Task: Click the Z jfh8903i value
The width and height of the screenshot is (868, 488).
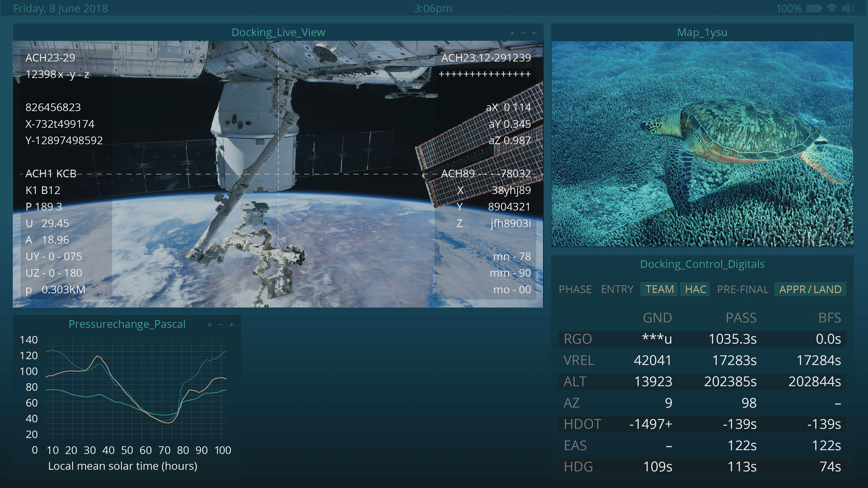Action: (x=494, y=223)
